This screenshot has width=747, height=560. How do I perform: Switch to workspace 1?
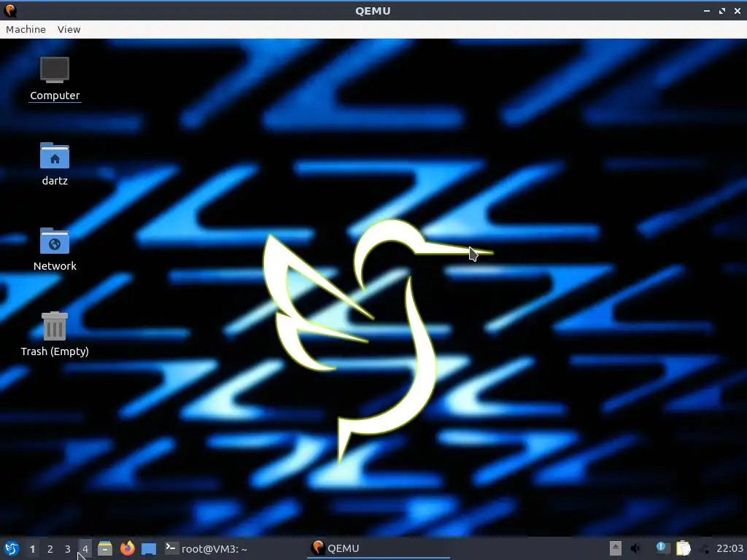(32, 549)
